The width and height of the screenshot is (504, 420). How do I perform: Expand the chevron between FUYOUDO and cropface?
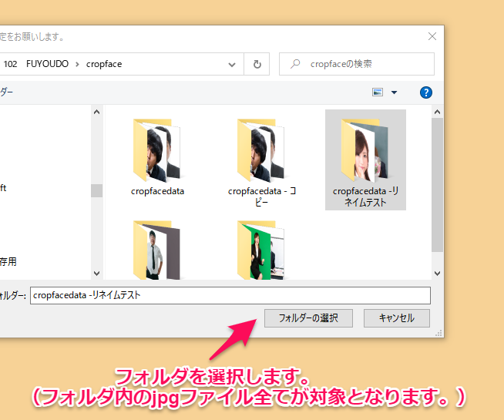tap(78, 64)
